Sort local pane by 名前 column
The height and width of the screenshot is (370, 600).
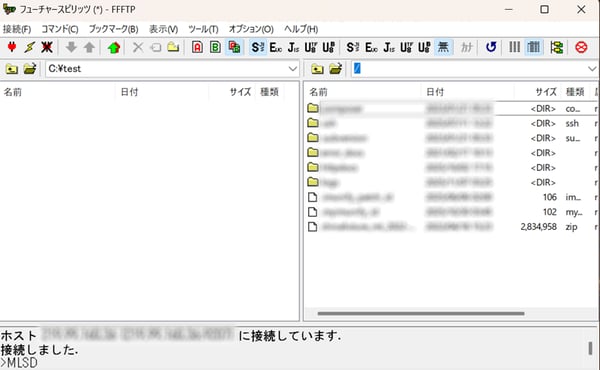[x=58, y=92]
